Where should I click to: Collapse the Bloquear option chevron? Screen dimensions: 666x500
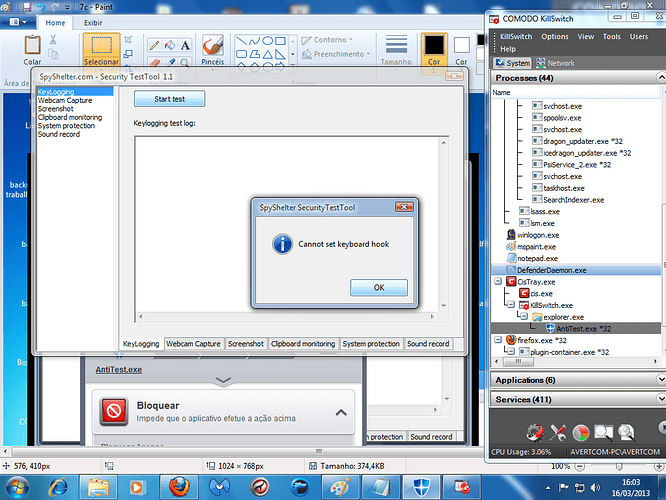(x=341, y=412)
